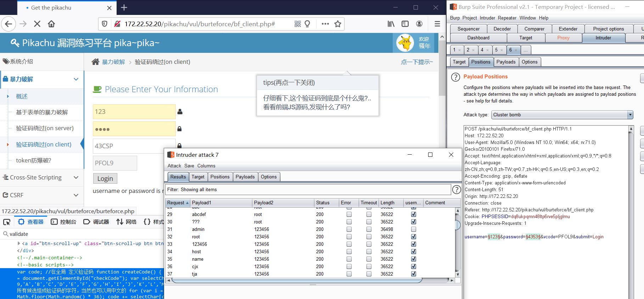Image resolution: width=644 pixels, height=299 pixels.
Task: Open filter help question mark in Intruder attack
Action: pos(457,190)
